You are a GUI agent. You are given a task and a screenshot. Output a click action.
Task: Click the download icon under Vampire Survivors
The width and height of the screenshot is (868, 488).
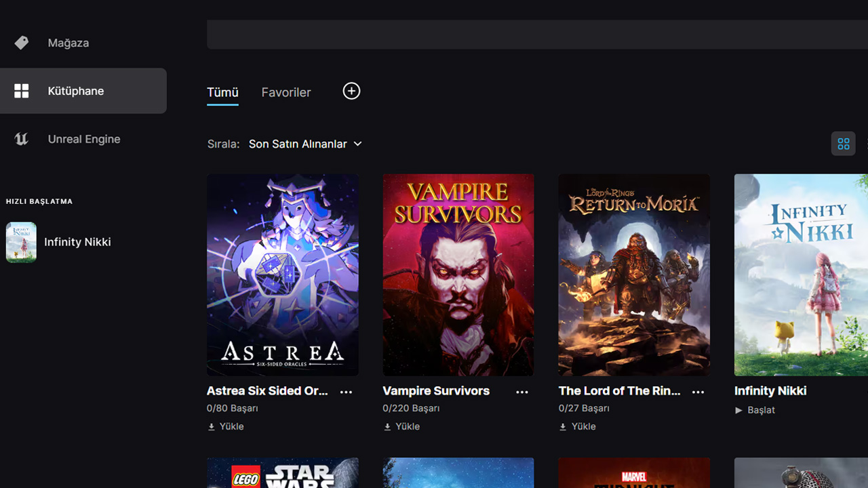[x=387, y=427]
